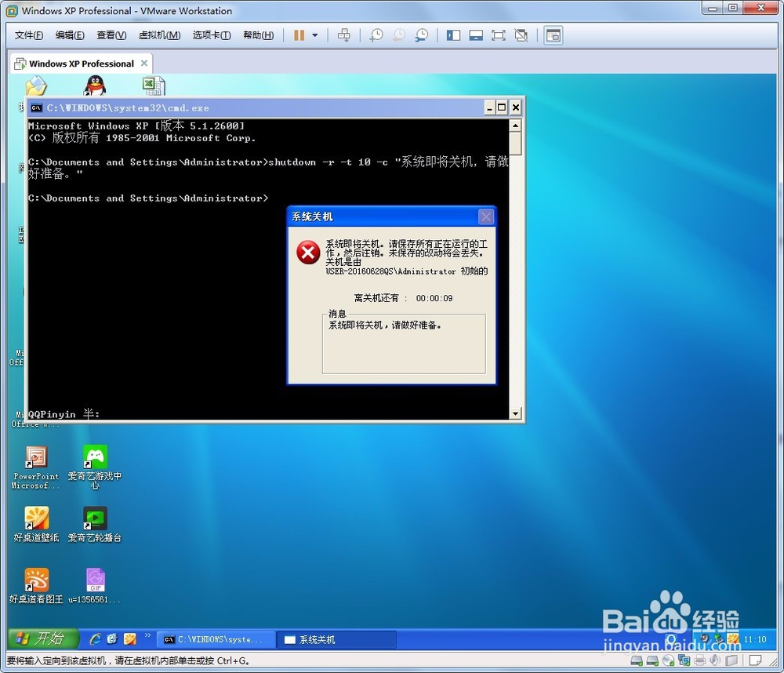Select the Windows XP Professional tab
The image size is (784, 673).
[x=81, y=64]
